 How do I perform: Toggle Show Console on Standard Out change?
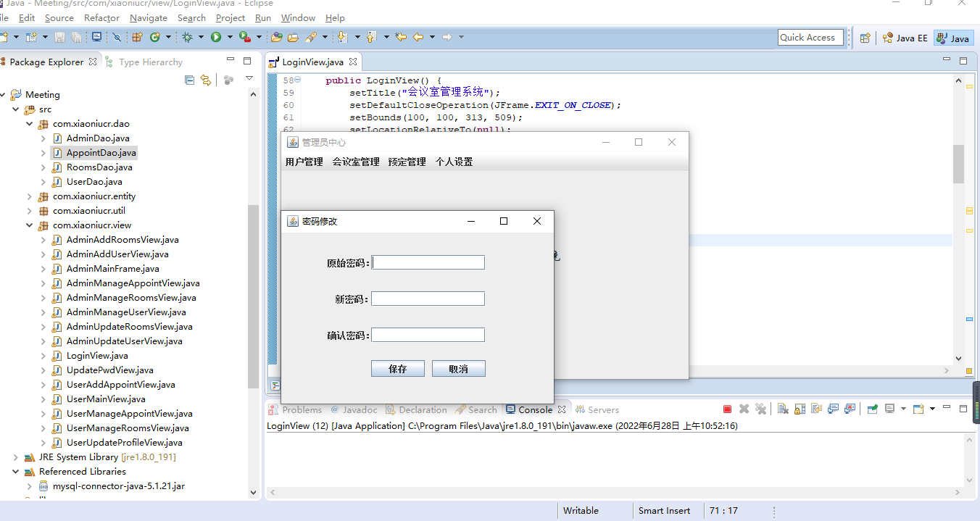pos(834,409)
